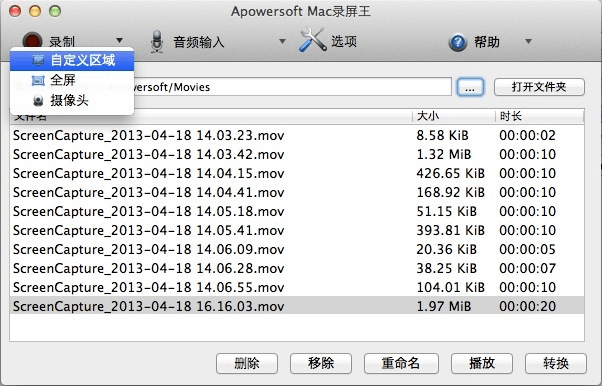Viewport: 602px width, 386px height.
Task: Click the 转换 button
Action: click(556, 363)
